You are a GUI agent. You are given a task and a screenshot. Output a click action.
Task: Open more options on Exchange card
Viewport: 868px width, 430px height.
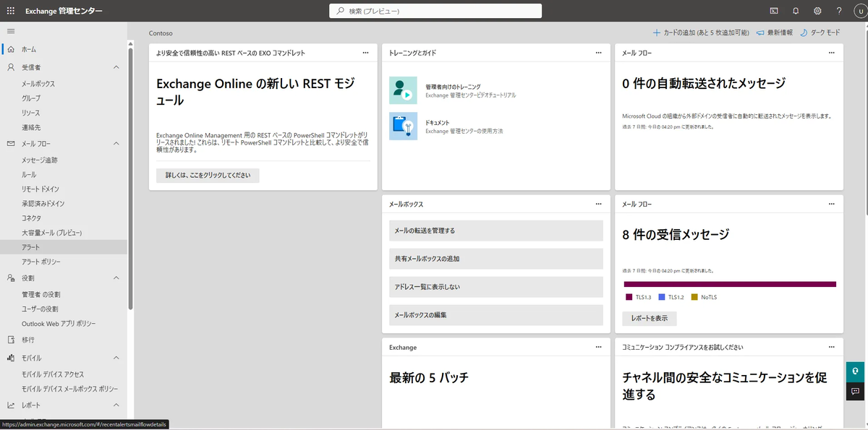[x=598, y=347]
